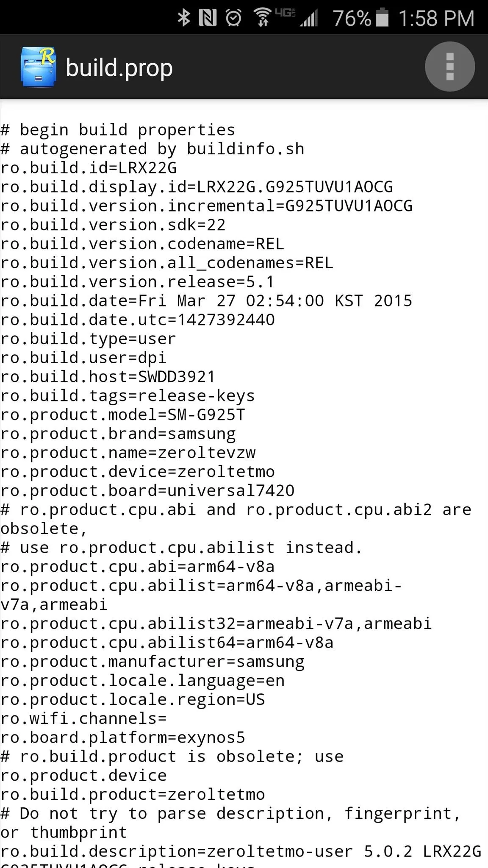The height and width of the screenshot is (868, 488).
Task: Tap the alarm clock status icon
Action: [233, 18]
